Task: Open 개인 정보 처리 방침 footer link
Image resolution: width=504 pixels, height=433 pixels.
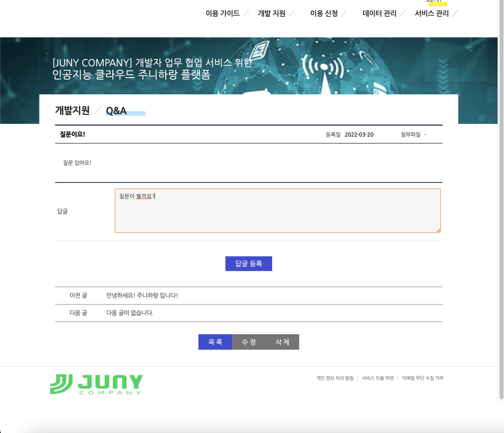Action: point(335,378)
